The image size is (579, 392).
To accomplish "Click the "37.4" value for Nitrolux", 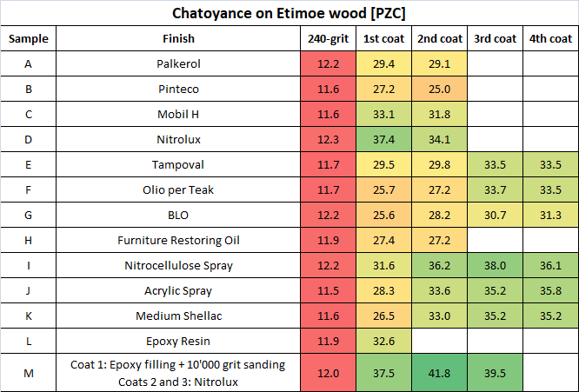I will (383, 140).
